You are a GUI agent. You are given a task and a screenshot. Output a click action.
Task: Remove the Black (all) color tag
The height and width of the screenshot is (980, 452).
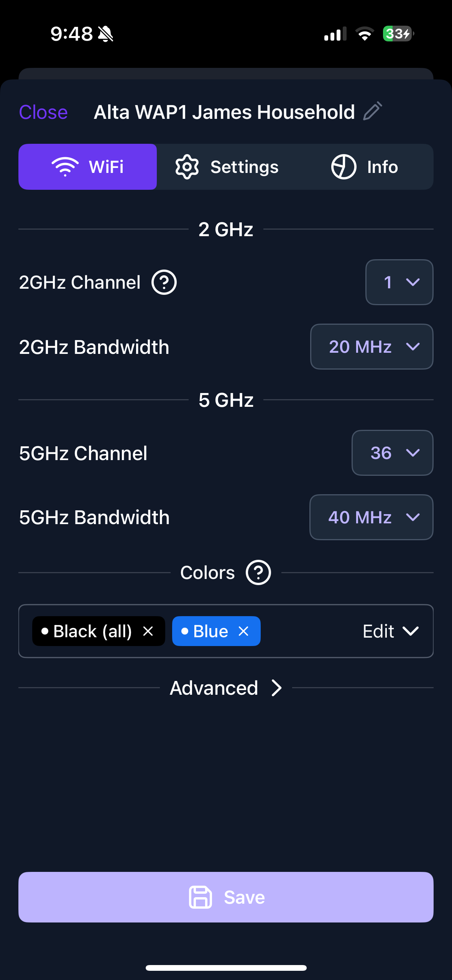[x=148, y=631]
